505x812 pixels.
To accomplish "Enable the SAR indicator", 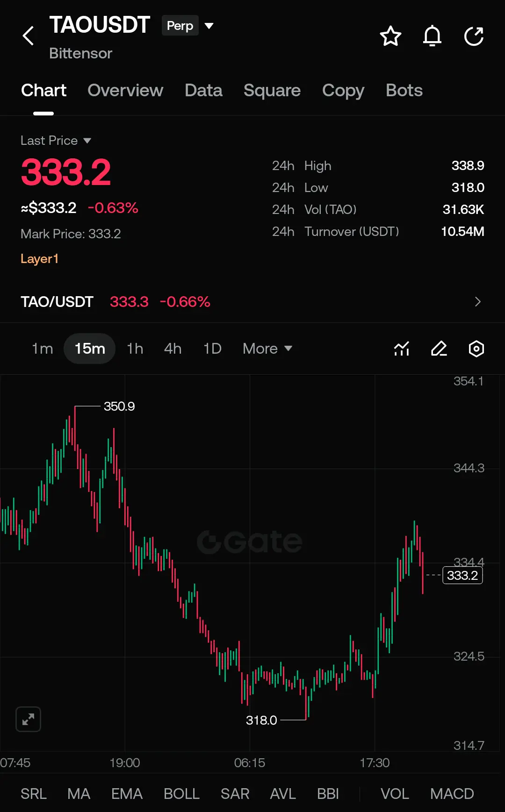I will [235, 794].
